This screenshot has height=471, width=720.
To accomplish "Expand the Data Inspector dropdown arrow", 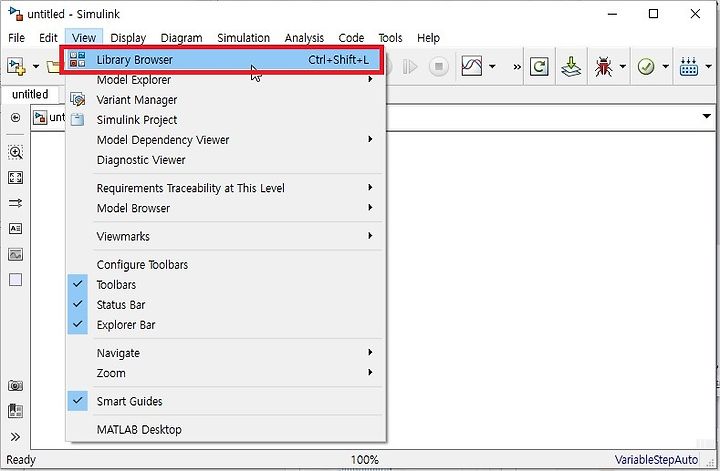I will [x=492, y=67].
